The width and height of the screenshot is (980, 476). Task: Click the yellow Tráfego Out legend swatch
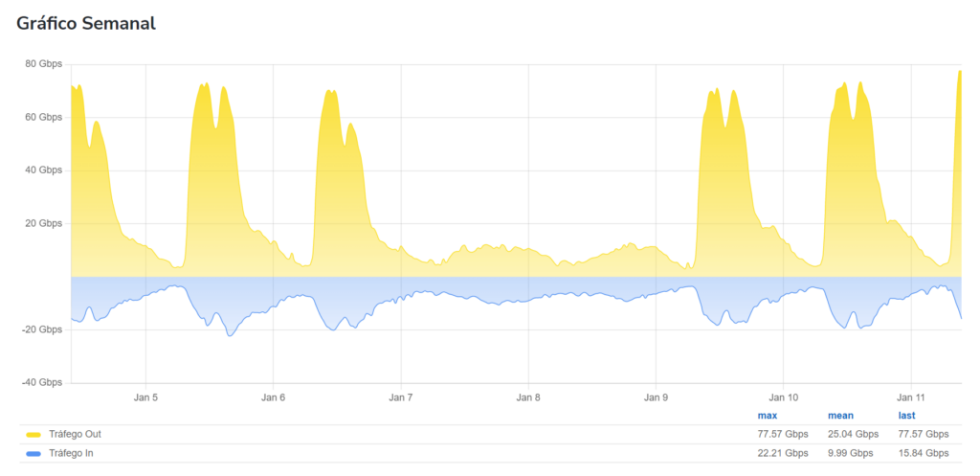[34, 435]
